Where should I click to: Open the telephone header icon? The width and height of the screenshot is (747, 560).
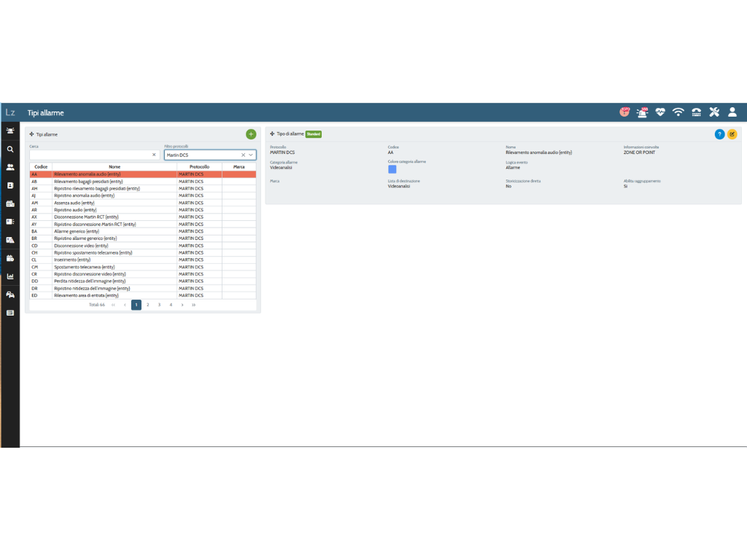coord(696,112)
